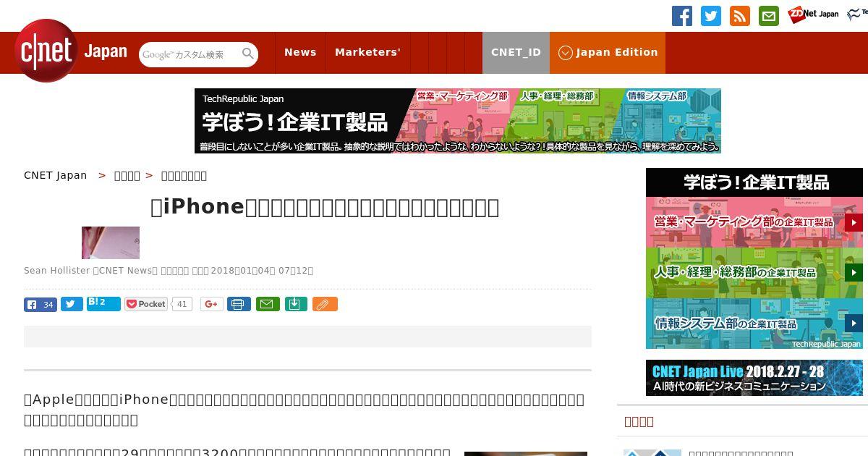Share the article on Google+
The image size is (868, 456).
(212, 304)
